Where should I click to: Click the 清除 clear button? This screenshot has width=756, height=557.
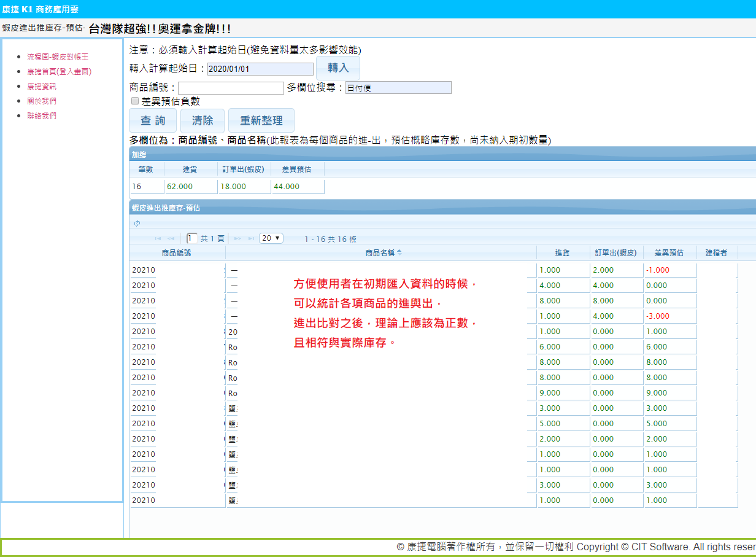pyautogui.click(x=202, y=120)
